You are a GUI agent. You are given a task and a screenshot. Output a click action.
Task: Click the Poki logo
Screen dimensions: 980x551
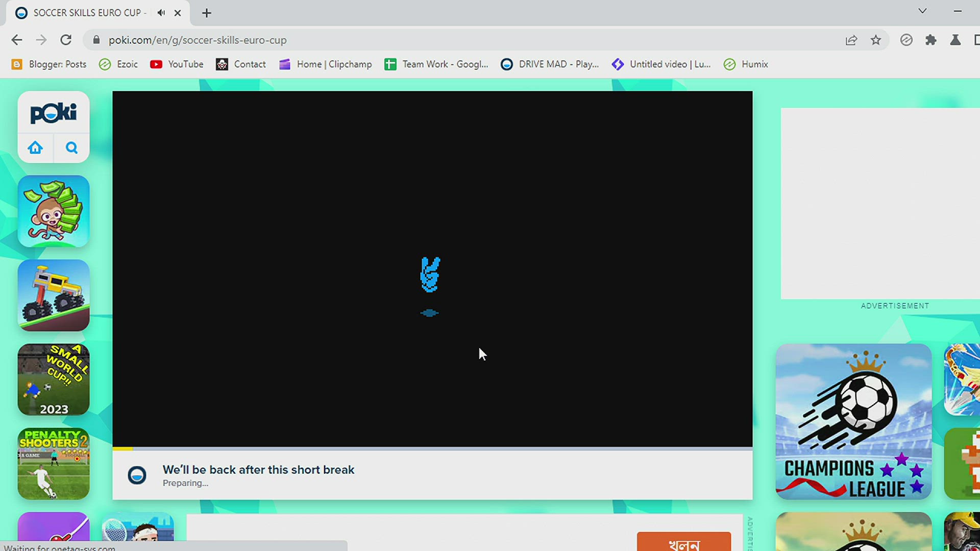(x=54, y=113)
